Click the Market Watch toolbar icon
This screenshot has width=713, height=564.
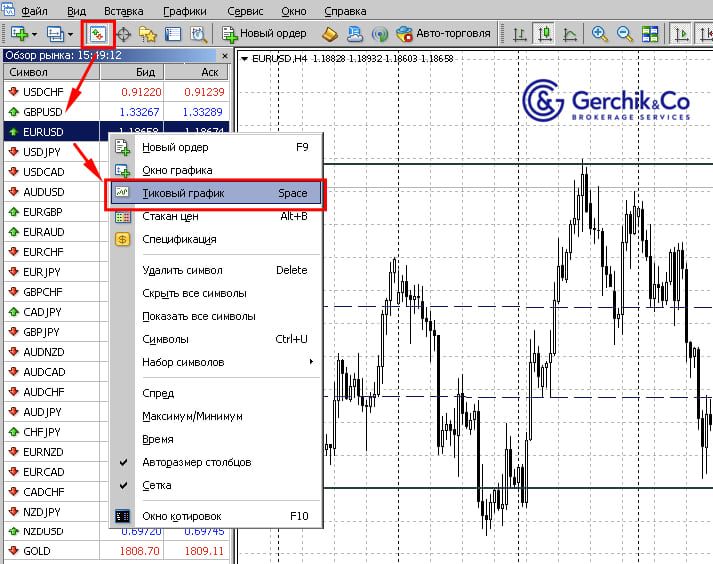[99, 34]
